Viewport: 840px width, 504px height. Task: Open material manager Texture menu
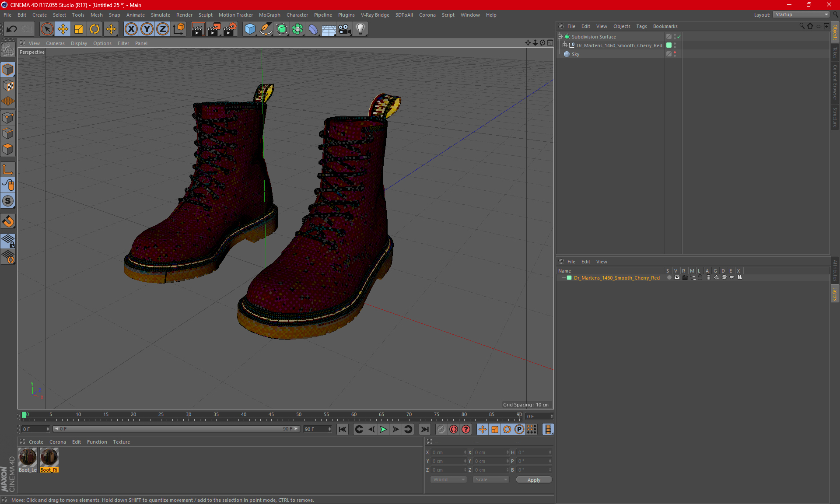(121, 442)
